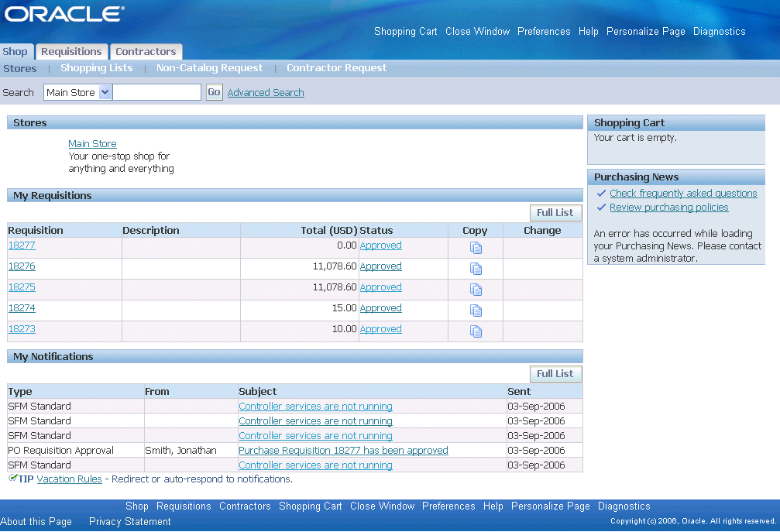
Task: Copy requisition 18277 using its copy icon
Action: 476,248
